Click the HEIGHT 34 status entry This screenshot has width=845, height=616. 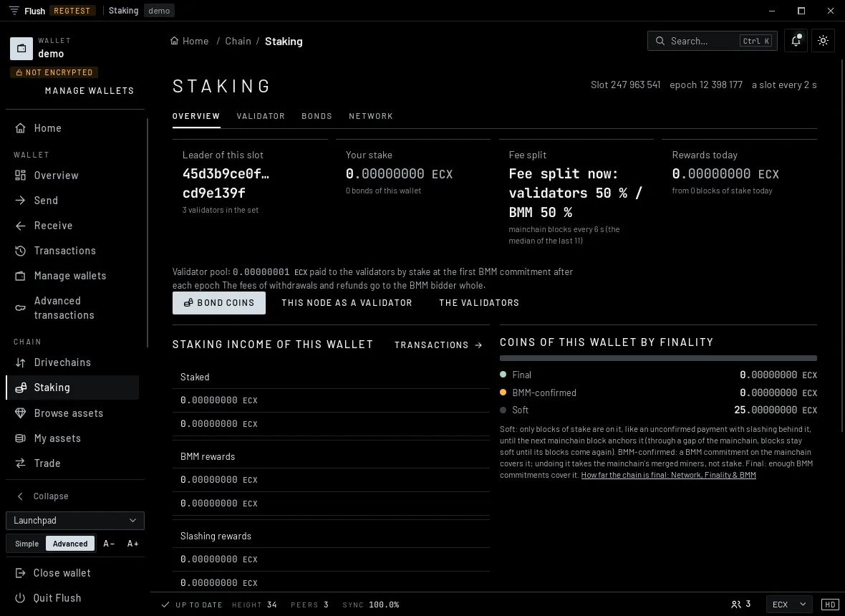254,605
